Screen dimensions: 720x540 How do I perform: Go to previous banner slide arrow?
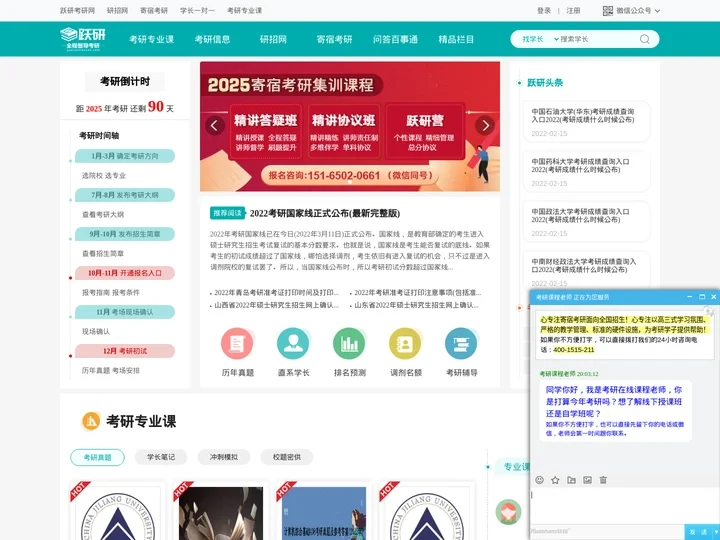tap(215, 125)
